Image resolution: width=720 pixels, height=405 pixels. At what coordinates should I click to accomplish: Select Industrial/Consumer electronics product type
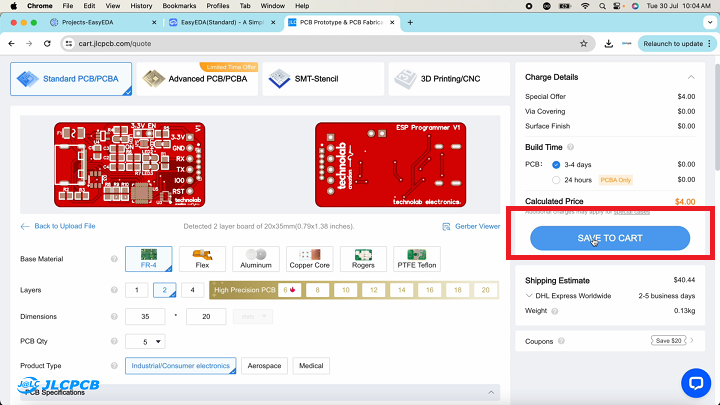point(180,366)
